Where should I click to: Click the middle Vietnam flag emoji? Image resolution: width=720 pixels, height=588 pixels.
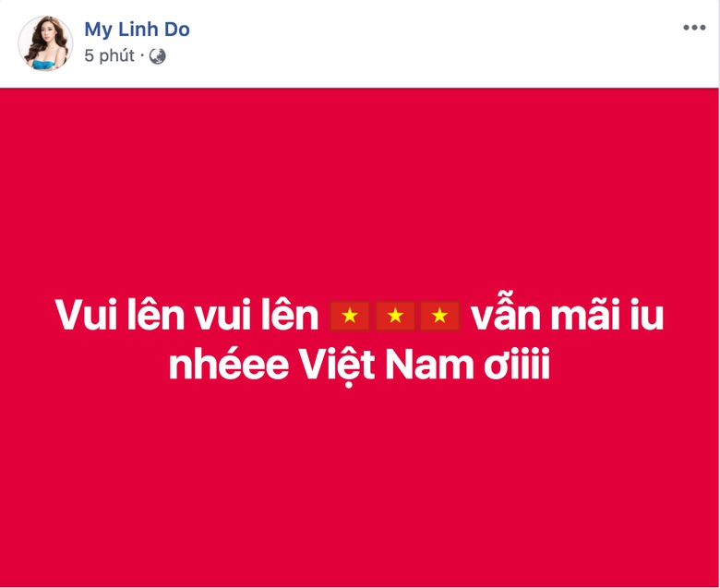(395, 316)
